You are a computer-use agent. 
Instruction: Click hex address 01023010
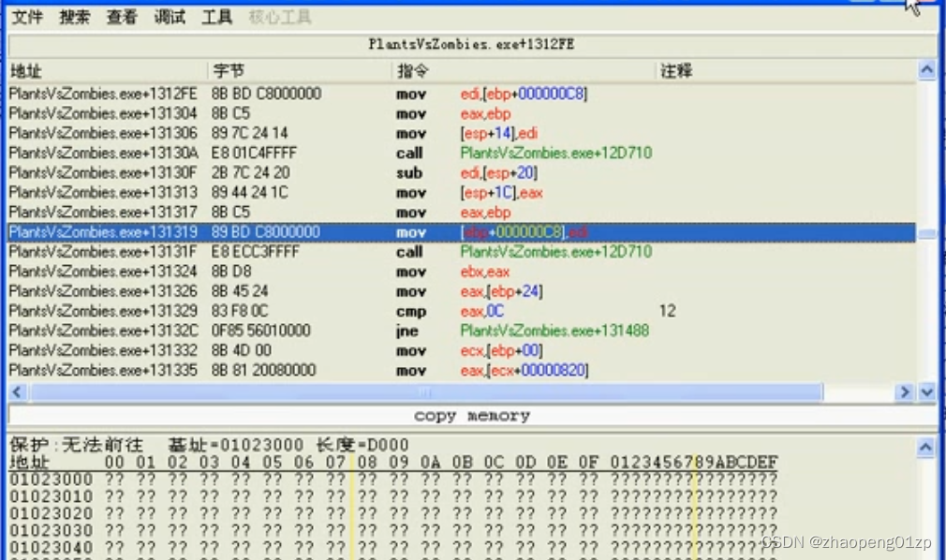click(52, 496)
